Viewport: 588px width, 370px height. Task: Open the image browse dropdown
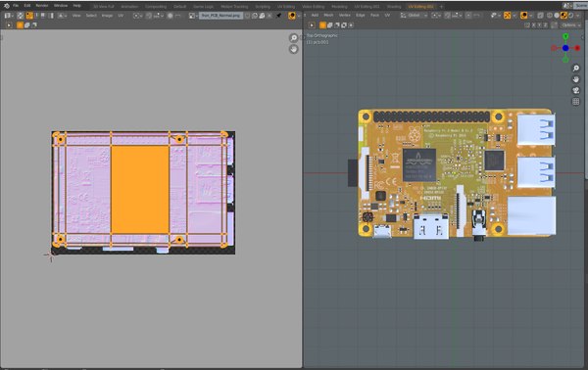[193, 16]
